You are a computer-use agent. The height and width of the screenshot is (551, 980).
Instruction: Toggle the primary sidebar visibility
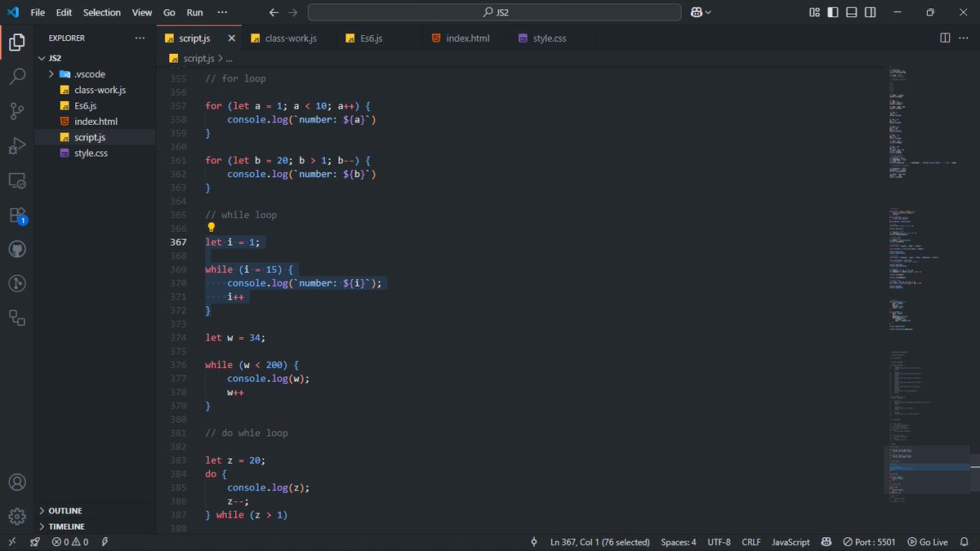[x=832, y=11]
